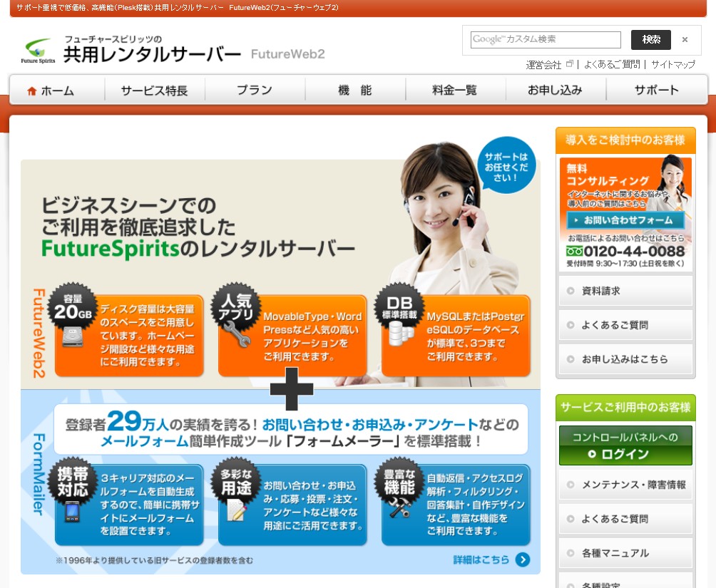Image resolution: width=716 pixels, height=588 pixels.
Task: Click the 資料請求 sidebar button
Action: click(x=625, y=291)
